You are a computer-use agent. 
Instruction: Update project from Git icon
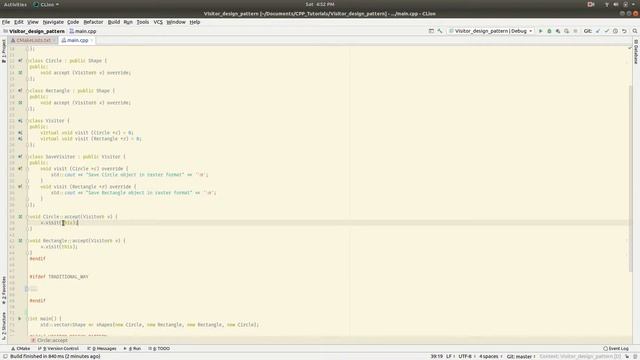pyautogui.click(x=598, y=31)
